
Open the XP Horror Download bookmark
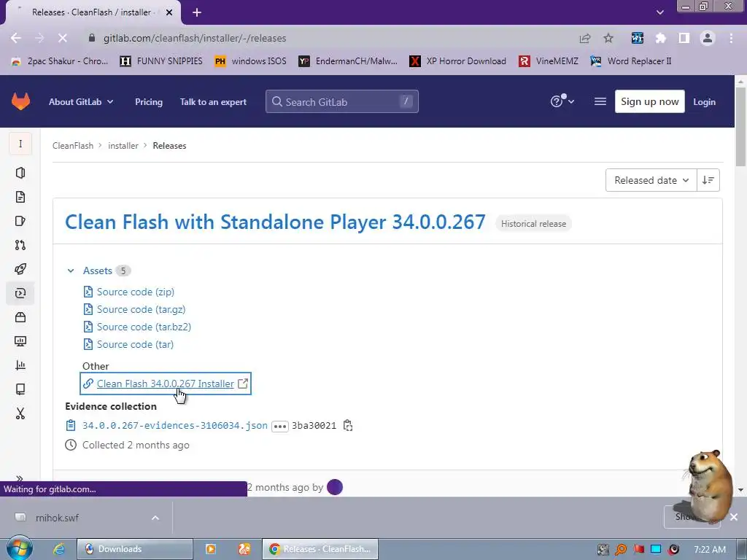tap(458, 61)
